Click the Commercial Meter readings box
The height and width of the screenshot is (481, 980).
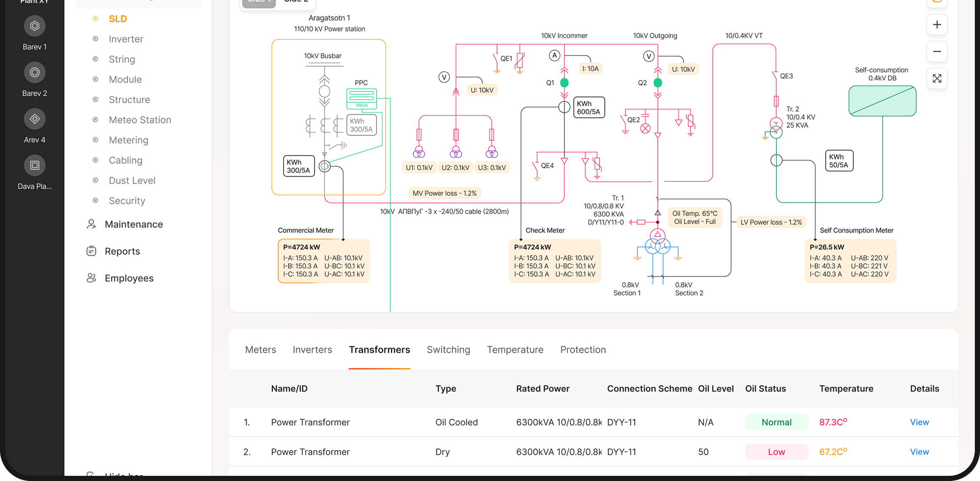click(324, 261)
